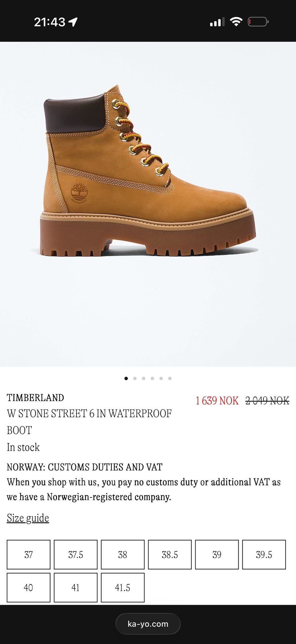Pick size 38.5 box
The height and width of the screenshot is (644, 296).
[x=170, y=554]
